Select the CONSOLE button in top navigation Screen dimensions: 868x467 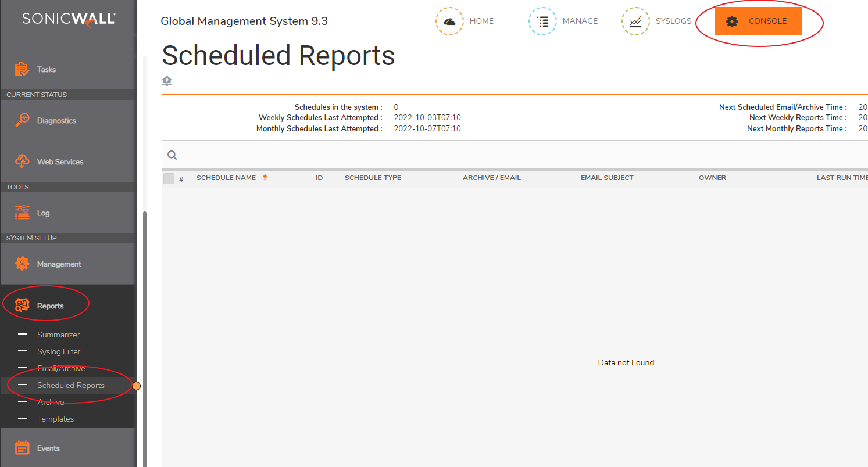[758, 21]
